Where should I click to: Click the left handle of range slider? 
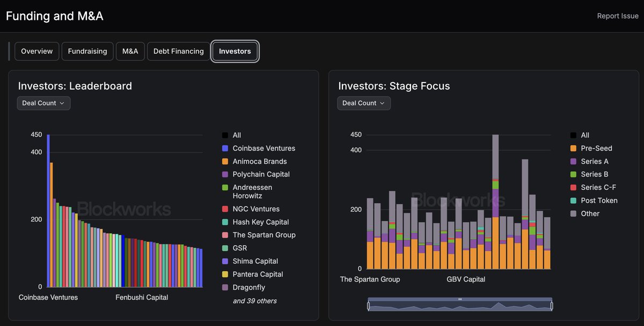coord(369,306)
